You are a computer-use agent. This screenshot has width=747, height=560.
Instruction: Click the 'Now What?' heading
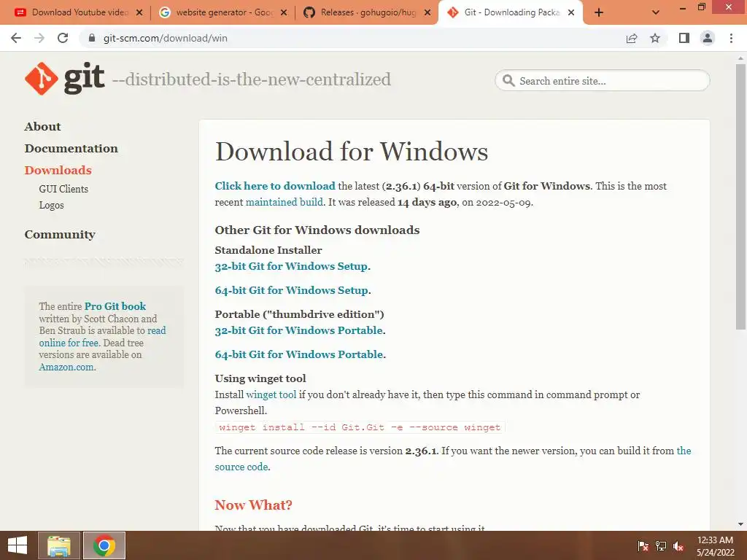click(x=253, y=505)
